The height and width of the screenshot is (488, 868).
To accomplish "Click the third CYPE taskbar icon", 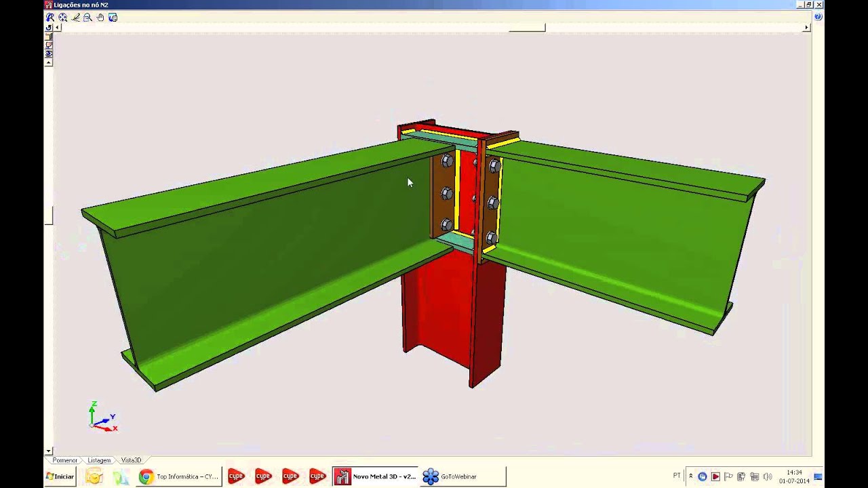I will click(x=290, y=476).
